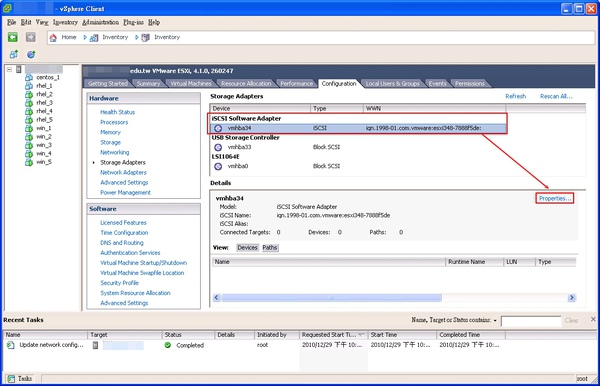Switch to the Getting Started tab
Image resolution: width=600 pixels, height=386 pixels.
pyautogui.click(x=108, y=83)
